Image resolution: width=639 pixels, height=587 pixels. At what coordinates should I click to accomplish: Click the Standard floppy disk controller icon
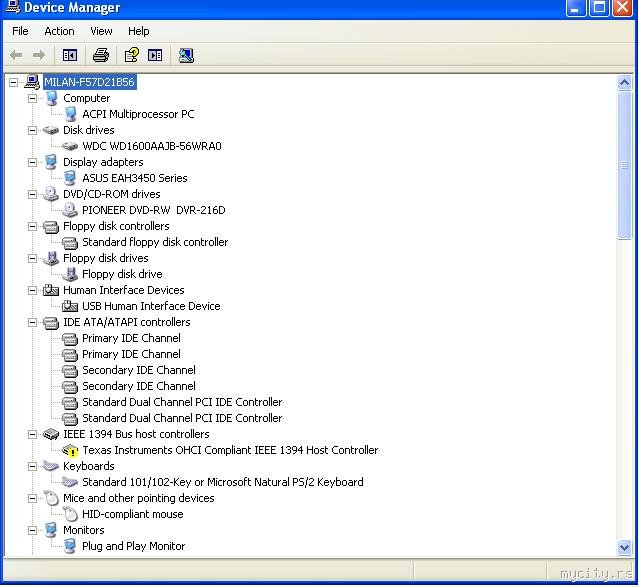70,243
